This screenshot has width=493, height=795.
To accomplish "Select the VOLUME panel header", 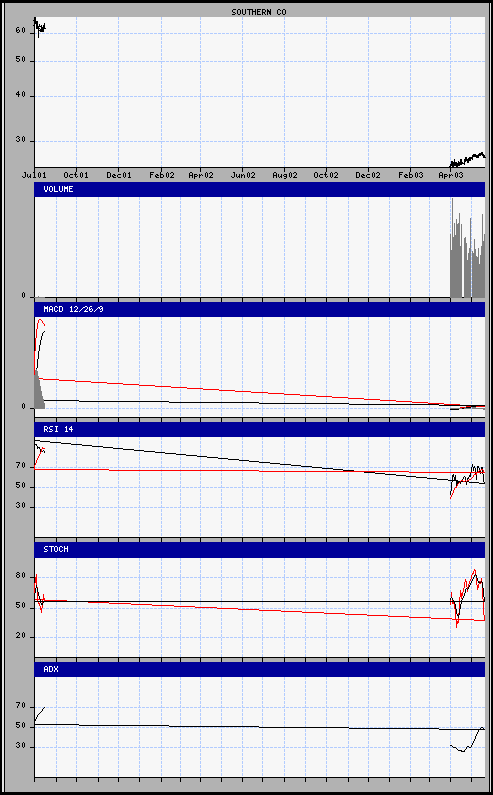I will point(260,189).
